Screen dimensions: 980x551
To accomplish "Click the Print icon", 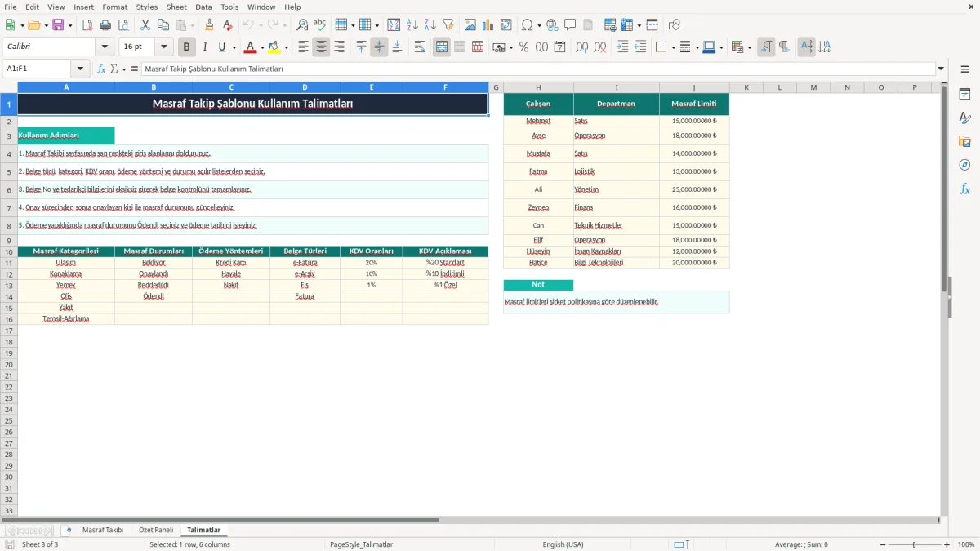I will (x=105, y=25).
